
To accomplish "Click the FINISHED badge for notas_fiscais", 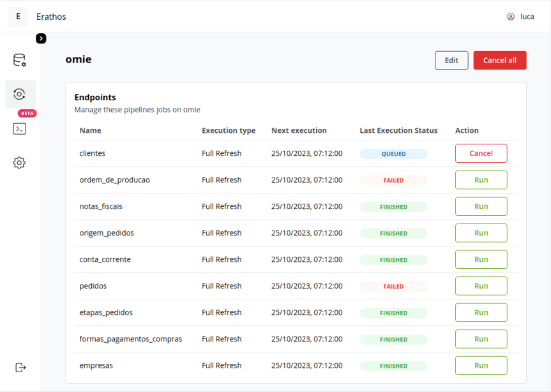I will coord(393,207).
